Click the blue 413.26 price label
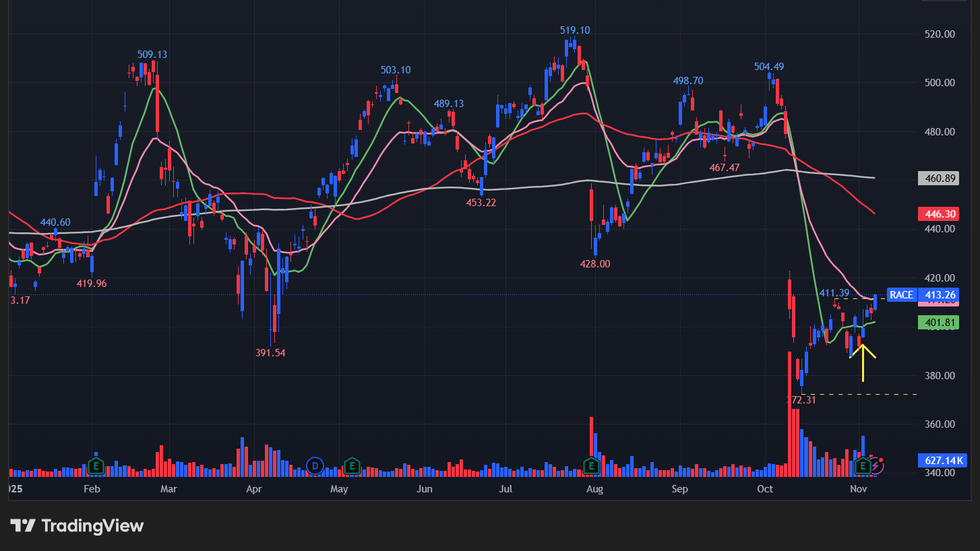 point(941,295)
